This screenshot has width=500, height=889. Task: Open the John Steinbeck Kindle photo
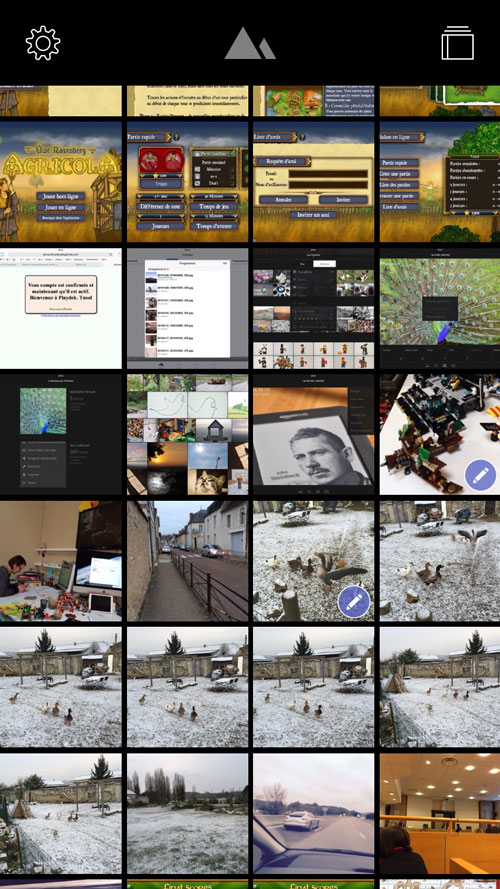tap(313, 434)
